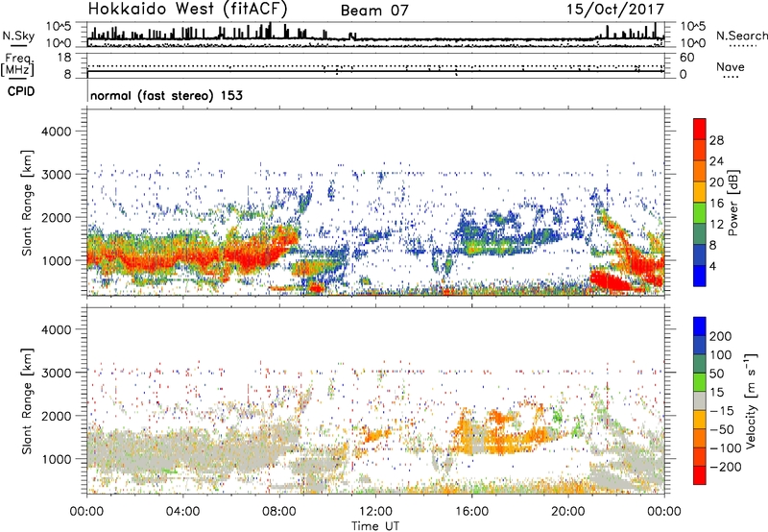This screenshot has height=532, width=768.
Task: Click 'Slant Range [km]' label of velocity panel
Action: pyautogui.click(x=27, y=401)
